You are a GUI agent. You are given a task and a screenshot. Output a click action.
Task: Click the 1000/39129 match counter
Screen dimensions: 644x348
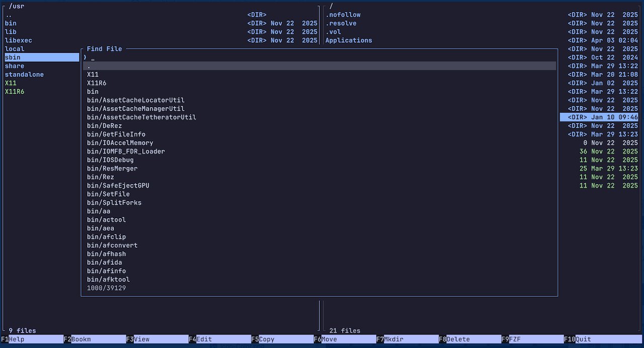coord(106,288)
